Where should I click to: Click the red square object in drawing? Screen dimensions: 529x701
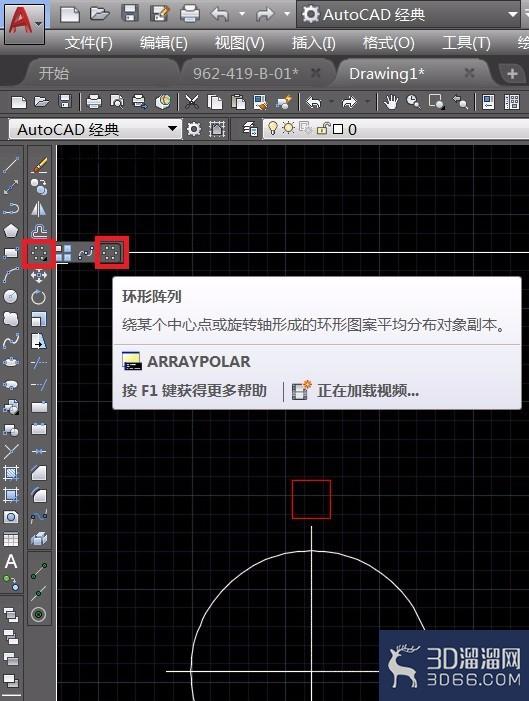point(311,499)
